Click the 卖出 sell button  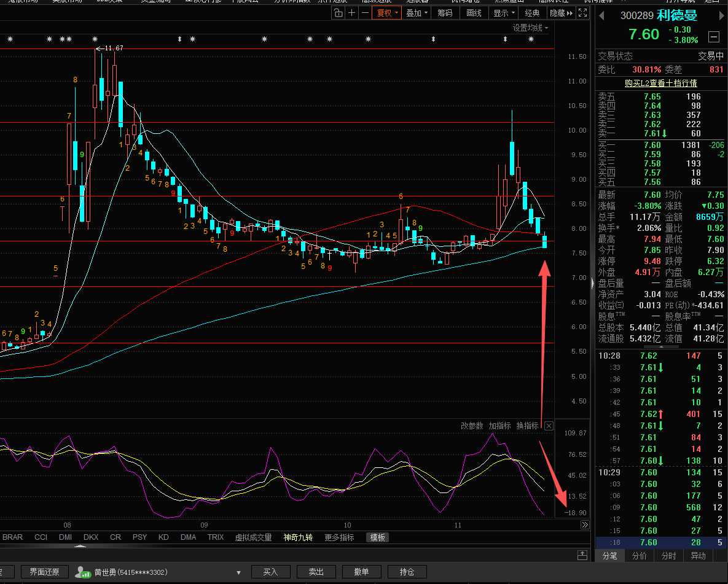coord(316,572)
